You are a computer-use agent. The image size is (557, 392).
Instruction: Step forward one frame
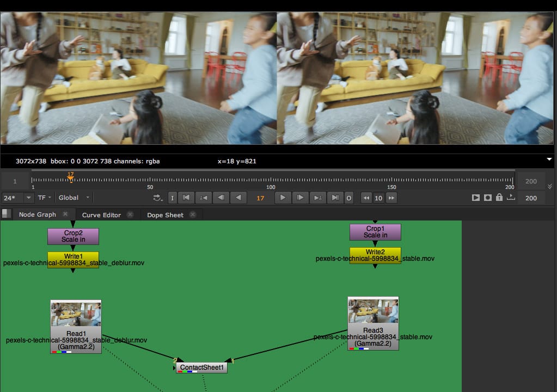pyautogui.click(x=300, y=198)
